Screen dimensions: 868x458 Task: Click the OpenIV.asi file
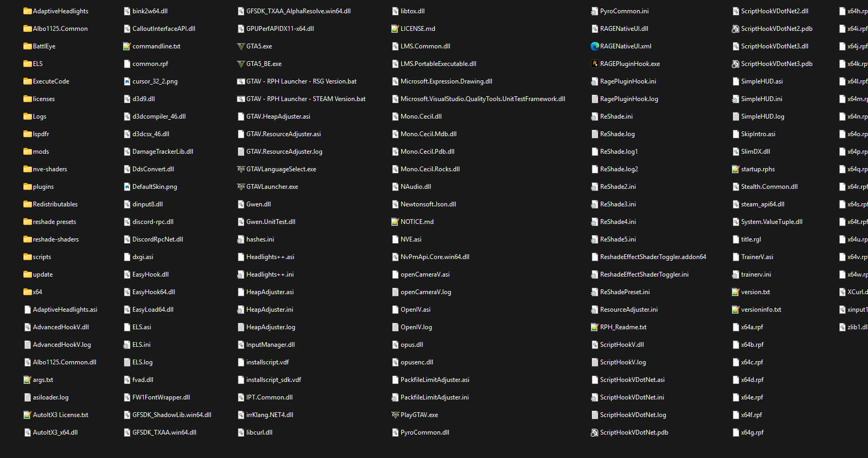point(411,310)
